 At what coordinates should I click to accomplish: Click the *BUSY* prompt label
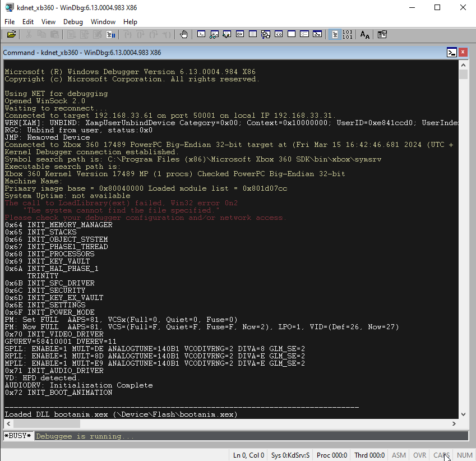tap(18, 436)
